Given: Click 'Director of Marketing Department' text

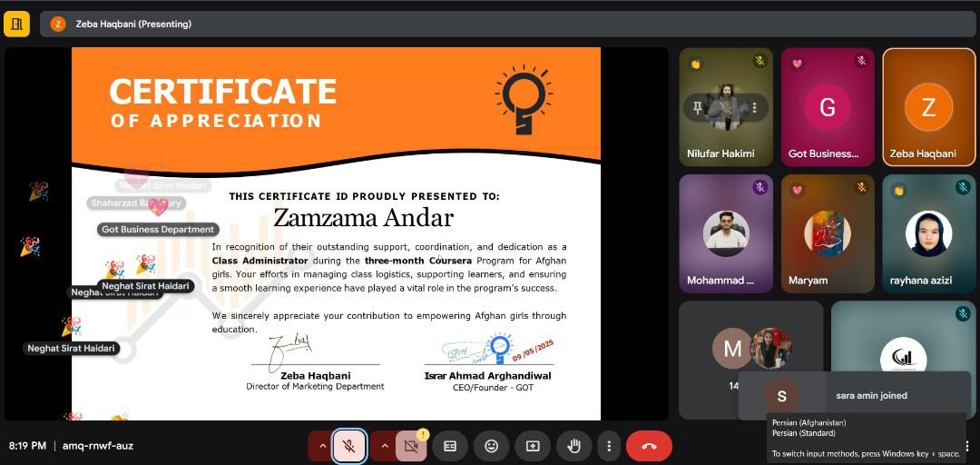Looking at the screenshot, I should tap(315, 387).
